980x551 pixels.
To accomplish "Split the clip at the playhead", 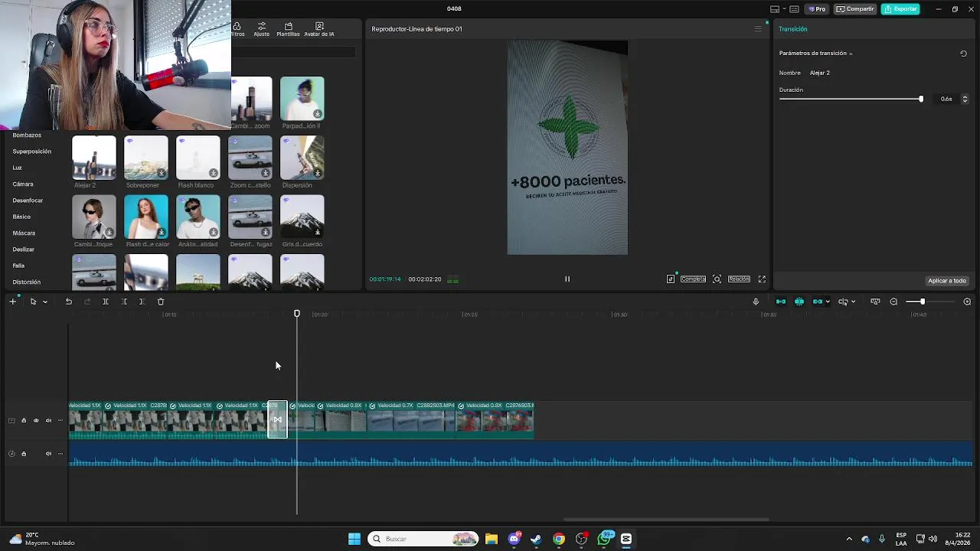I will pyautogui.click(x=106, y=302).
